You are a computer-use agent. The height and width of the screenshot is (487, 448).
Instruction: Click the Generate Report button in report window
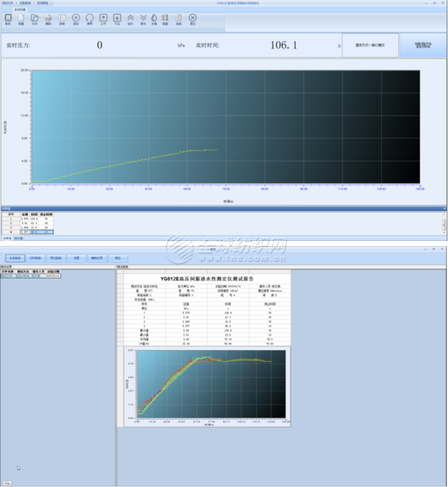pos(15,258)
